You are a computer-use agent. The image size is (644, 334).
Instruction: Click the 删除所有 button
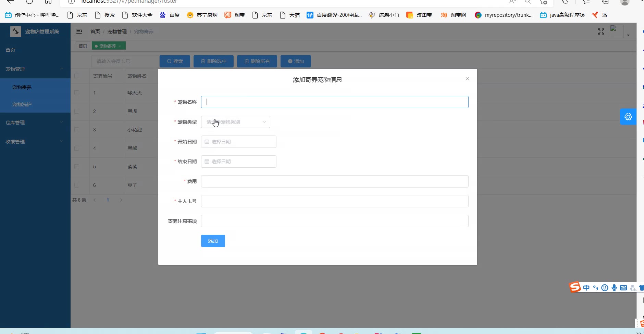pyautogui.click(x=257, y=61)
